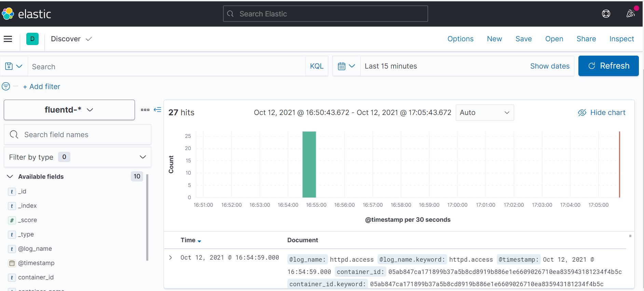Open the help menu lifebuoy icon
The image size is (644, 291).
[606, 14]
